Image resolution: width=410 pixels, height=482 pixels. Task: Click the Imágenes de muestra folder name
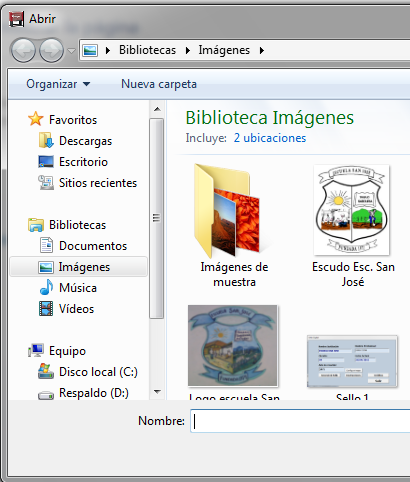(x=234, y=275)
